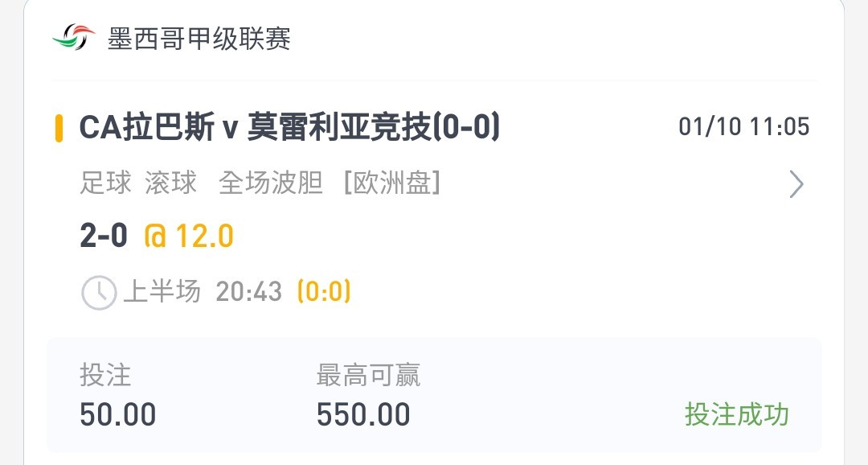Image resolution: width=868 pixels, height=465 pixels.
Task: Click the clock icon beside 上半场
Action: click(99, 292)
